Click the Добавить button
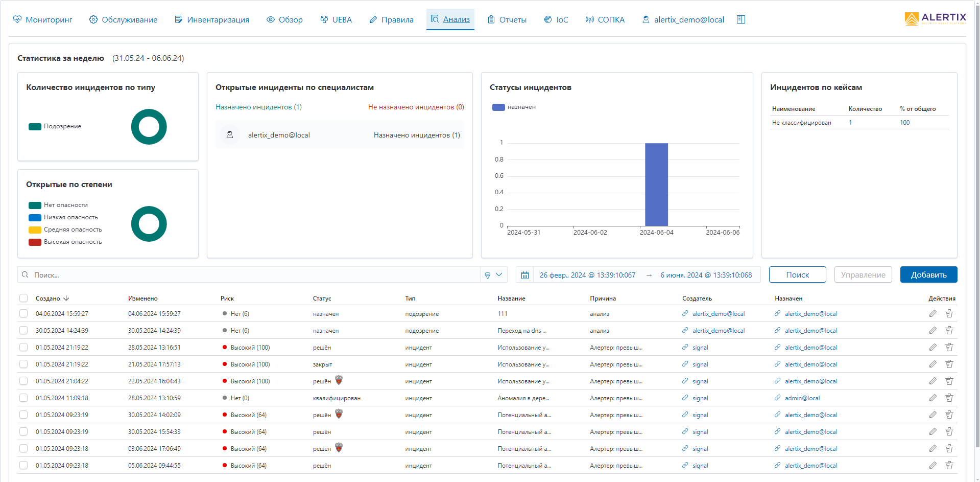This screenshot has width=980, height=482. [x=928, y=274]
